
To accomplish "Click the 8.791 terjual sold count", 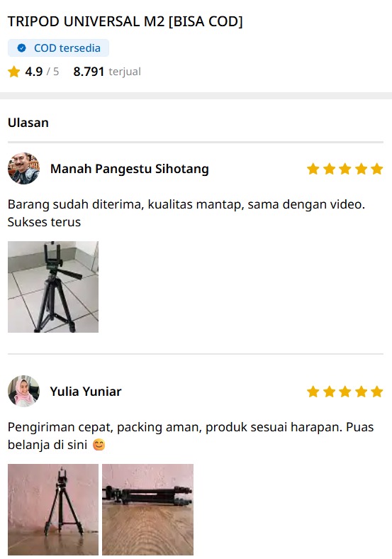I will (x=107, y=72).
